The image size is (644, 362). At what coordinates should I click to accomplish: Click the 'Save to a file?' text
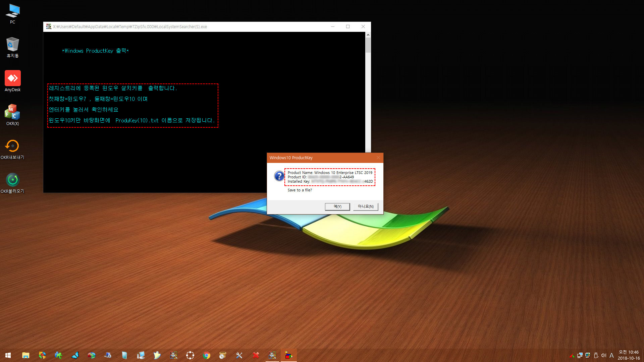(300, 190)
